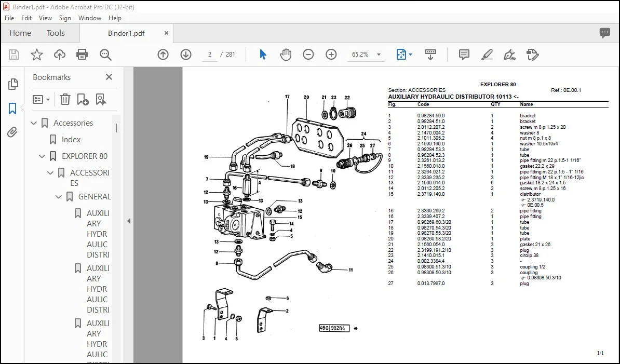Switch to the Home tab
The image size is (620, 364).
(20, 33)
